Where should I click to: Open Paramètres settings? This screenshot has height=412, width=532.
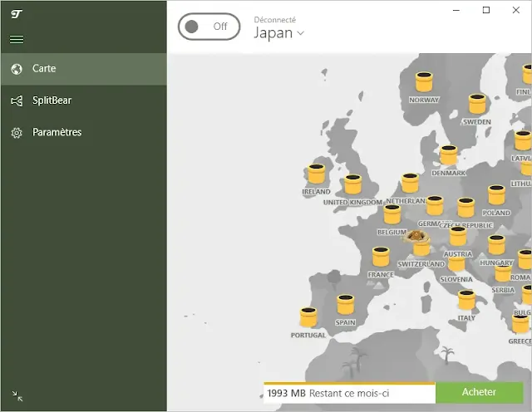(84, 132)
